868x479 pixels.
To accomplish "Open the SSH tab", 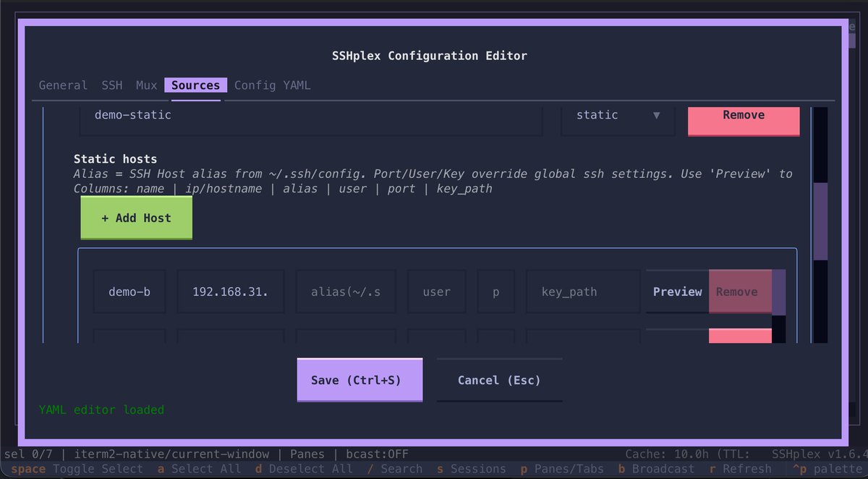I will 112,85.
